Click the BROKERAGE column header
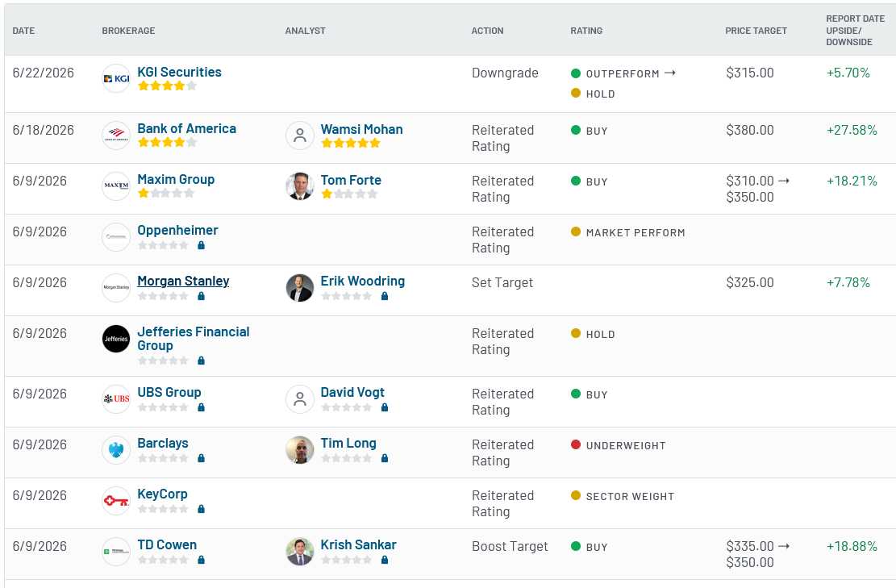 click(x=128, y=31)
